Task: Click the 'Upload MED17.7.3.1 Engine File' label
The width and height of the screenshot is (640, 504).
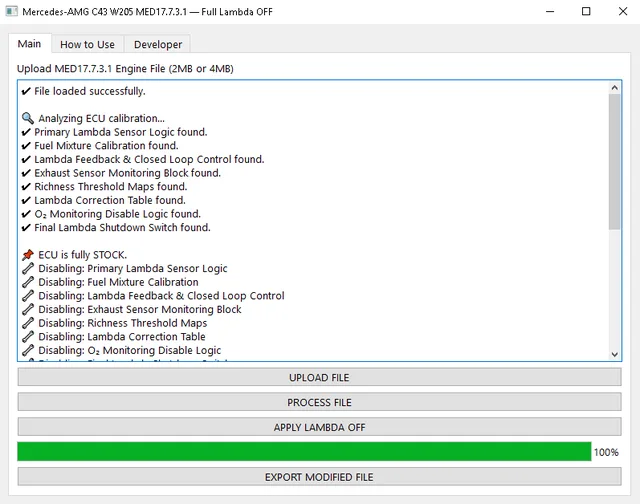Action: [x=125, y=69]
